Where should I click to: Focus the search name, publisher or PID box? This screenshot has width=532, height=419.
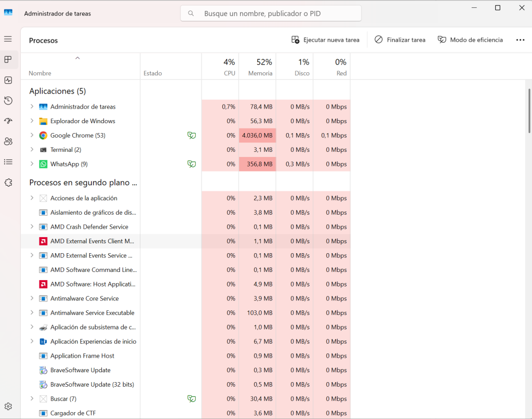tap(271, 13)
